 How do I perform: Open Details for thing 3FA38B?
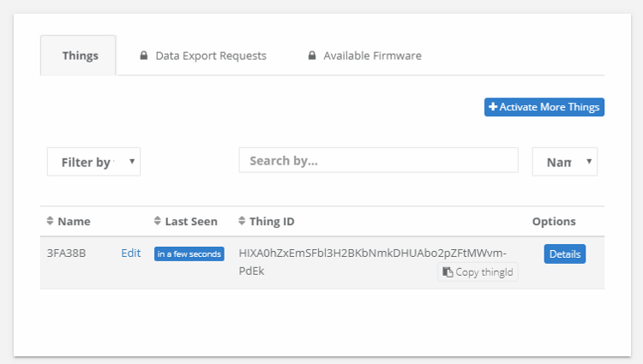(565, 254)
